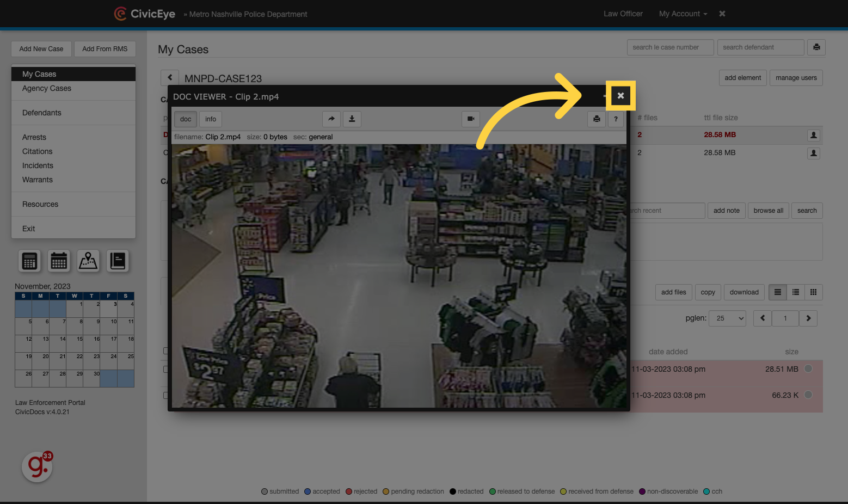Switch to list view icon

click(778, 292)
